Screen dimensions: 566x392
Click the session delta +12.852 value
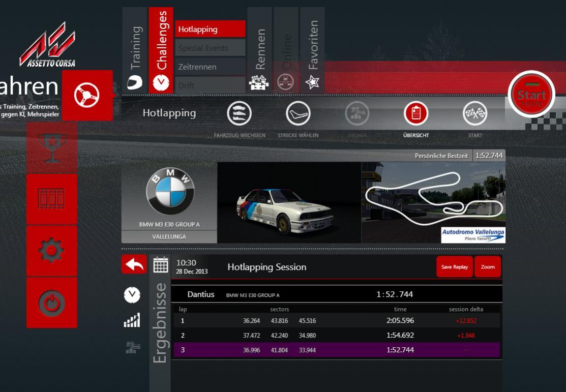466,320
